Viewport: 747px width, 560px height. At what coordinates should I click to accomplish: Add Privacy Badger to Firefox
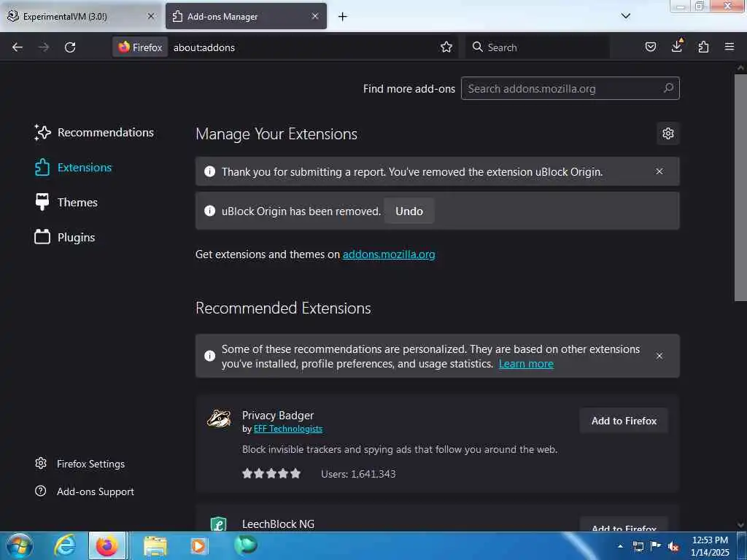[x=624, y=421]
